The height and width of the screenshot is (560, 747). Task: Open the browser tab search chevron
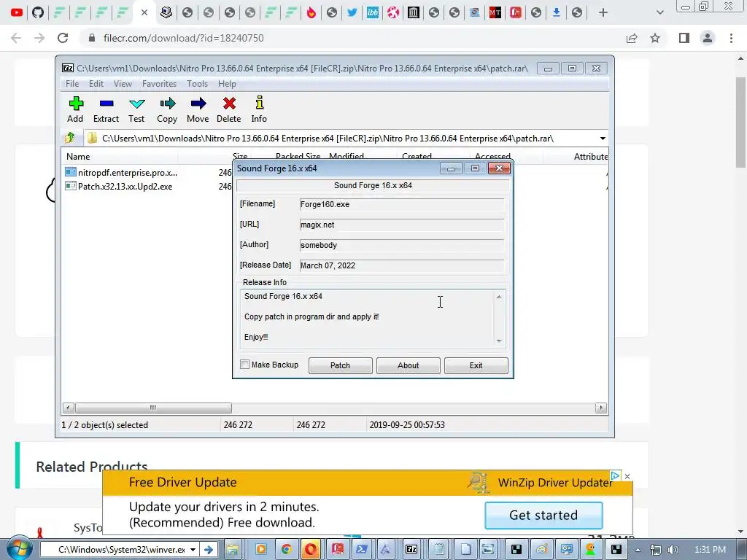pos(659,12)
